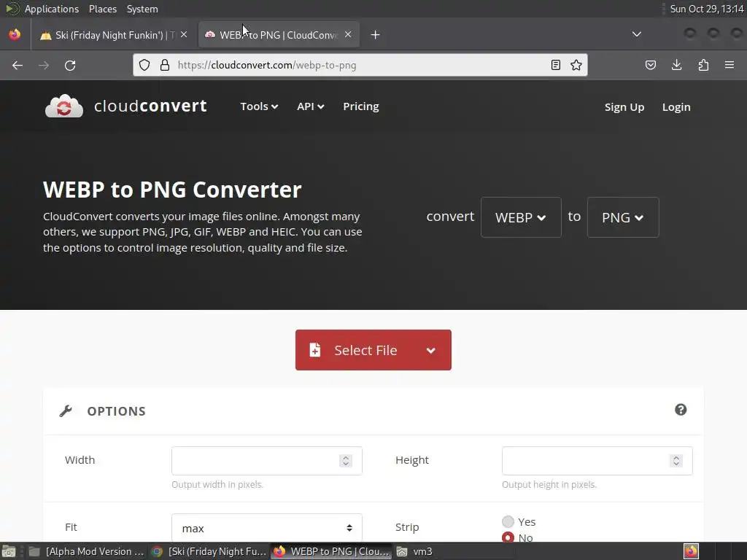Click the Width field stepper arrows

(x=346, y=461)
